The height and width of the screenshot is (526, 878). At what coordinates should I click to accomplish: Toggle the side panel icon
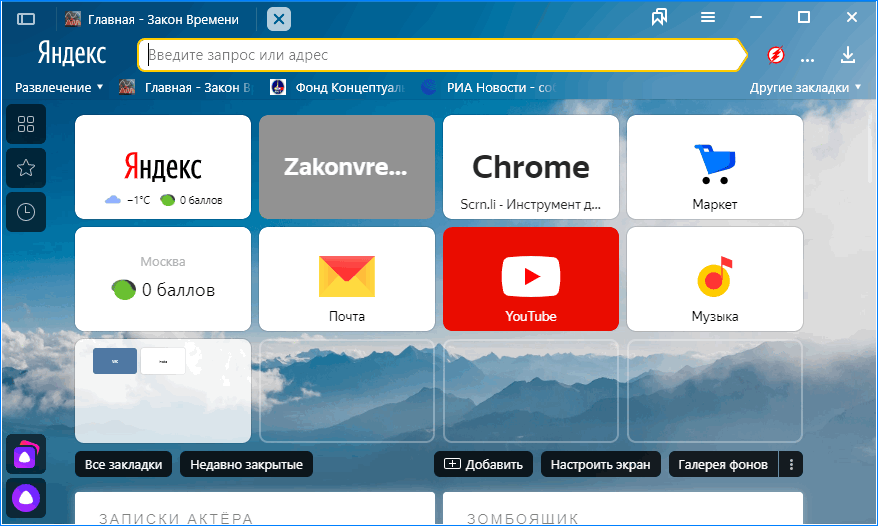[26, 19]
